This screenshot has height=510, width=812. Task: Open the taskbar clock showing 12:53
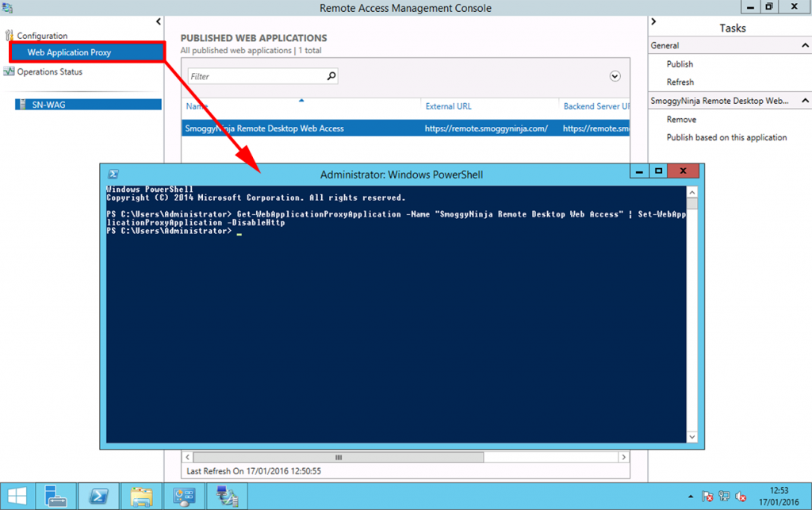point(779,497)
